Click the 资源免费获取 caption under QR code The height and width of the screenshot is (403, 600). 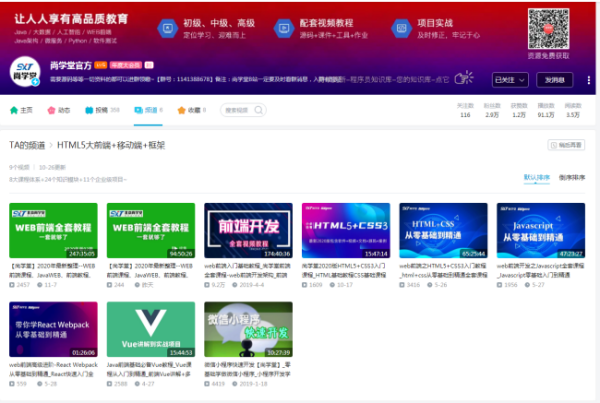pyautogui.click(x=548, y=56)
